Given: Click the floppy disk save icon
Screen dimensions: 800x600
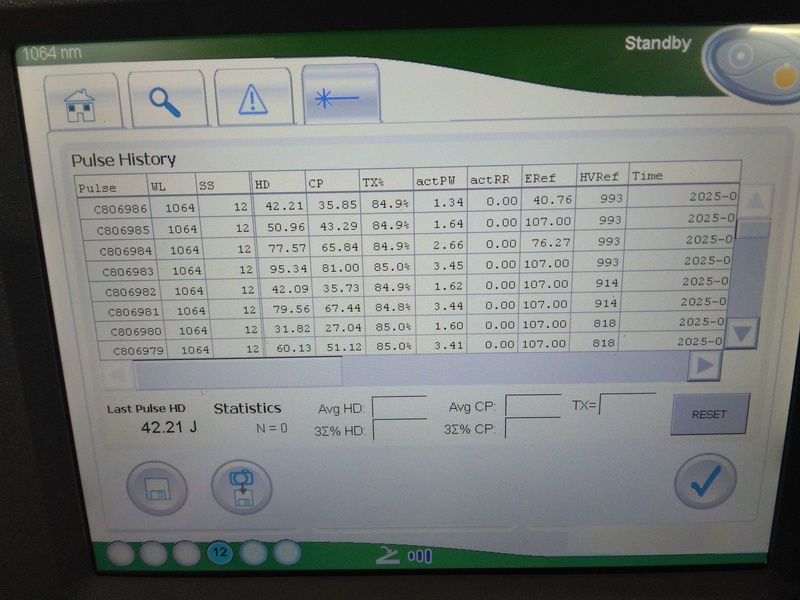Looking at the screenshot, I should [157, 488].
